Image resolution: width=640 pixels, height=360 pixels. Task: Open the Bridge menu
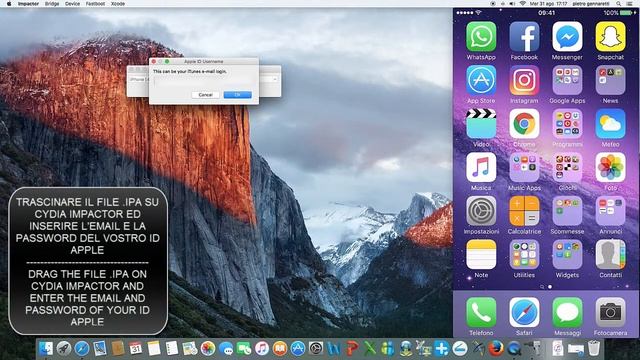click(x=52, y=4)
